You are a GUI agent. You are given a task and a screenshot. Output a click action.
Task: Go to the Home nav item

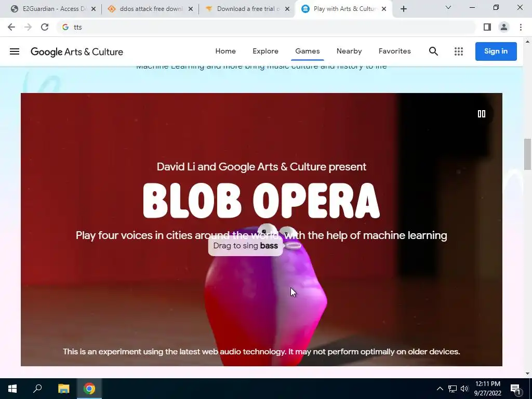[225, 51]
